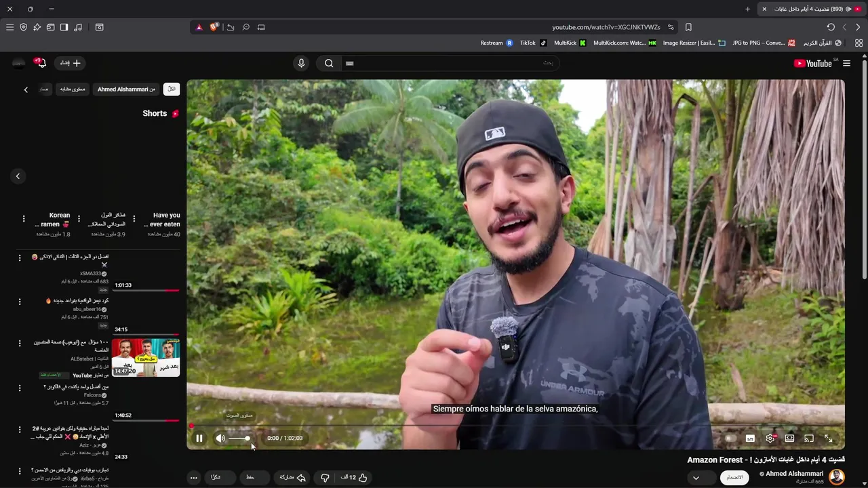The width and height of the screenshot is (868, 488).
Task: Click the مشاركة share button
Action: click(x=292, y=477)
